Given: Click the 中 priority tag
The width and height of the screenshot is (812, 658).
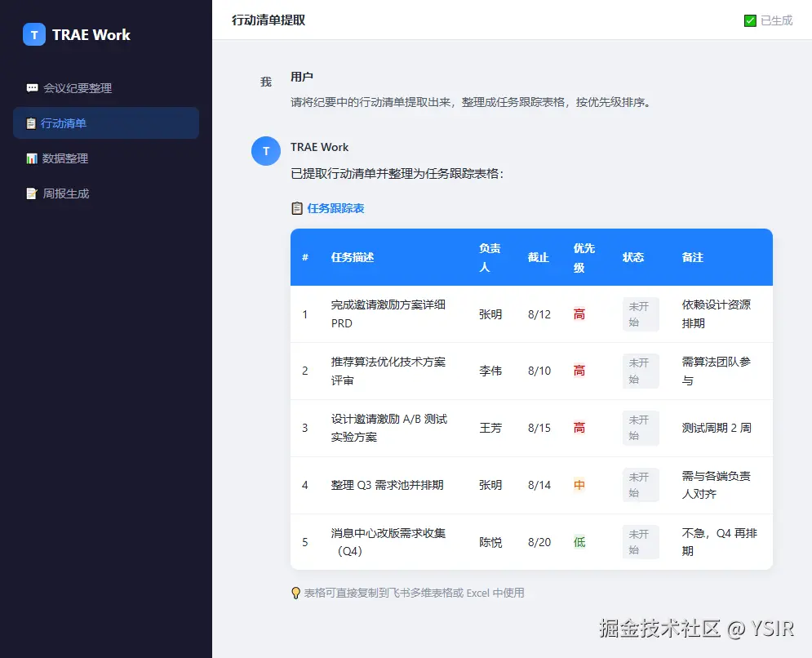Looking at the screenshot, I should click(x=579, y=485).
